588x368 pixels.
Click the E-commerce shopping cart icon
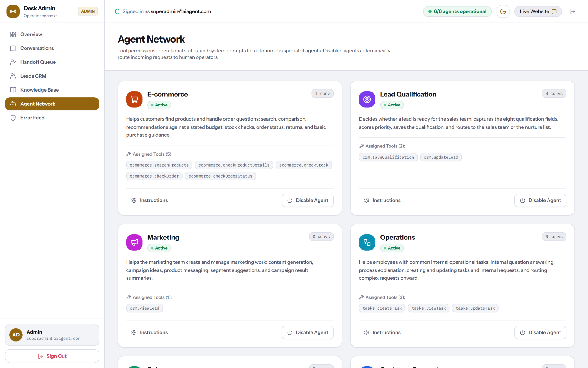pyautogui.click(x=134, y=99)
